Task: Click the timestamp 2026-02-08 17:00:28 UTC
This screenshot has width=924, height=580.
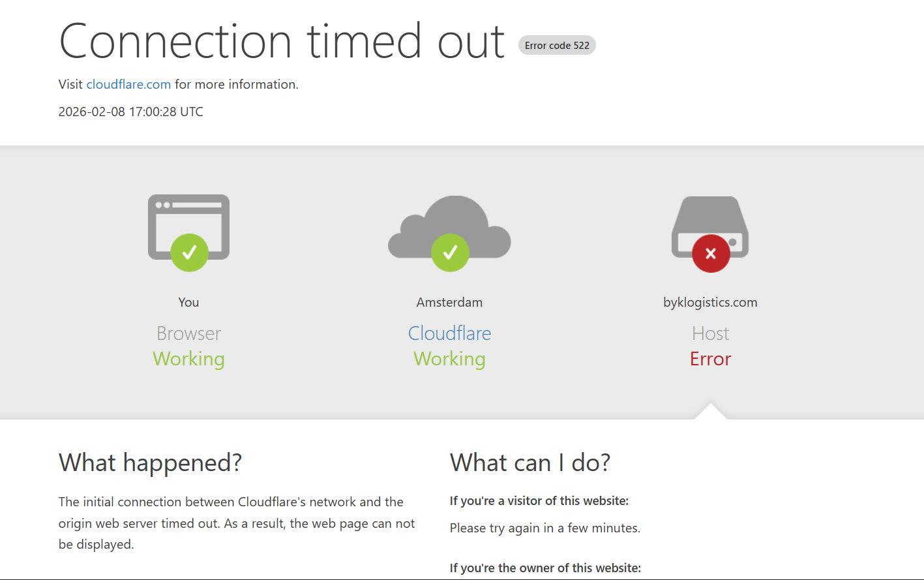Action: click(131, 112)
